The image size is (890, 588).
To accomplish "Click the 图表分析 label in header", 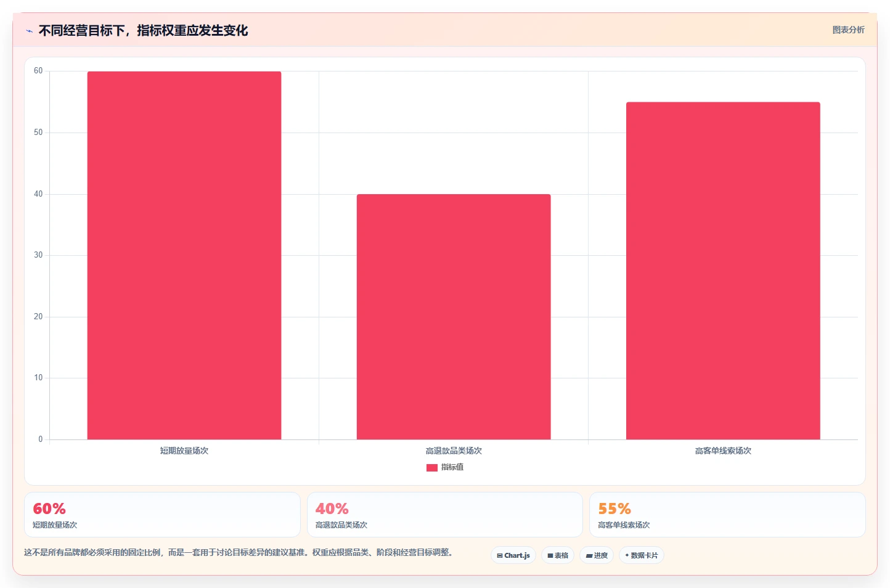I will [x=848, y=30].
